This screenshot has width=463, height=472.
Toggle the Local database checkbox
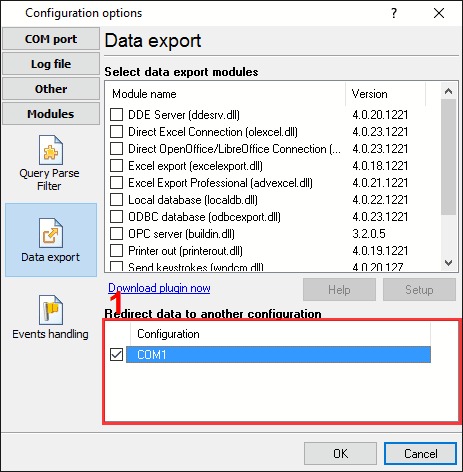coord(116,200)
